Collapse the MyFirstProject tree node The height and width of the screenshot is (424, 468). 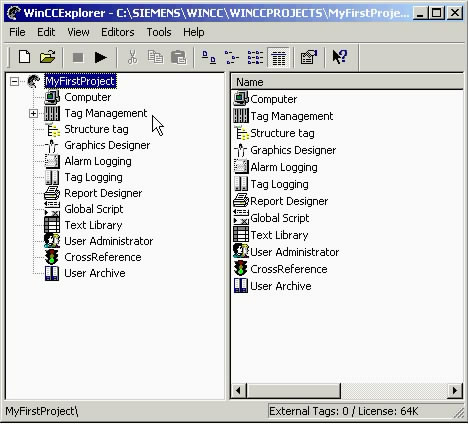14,81
